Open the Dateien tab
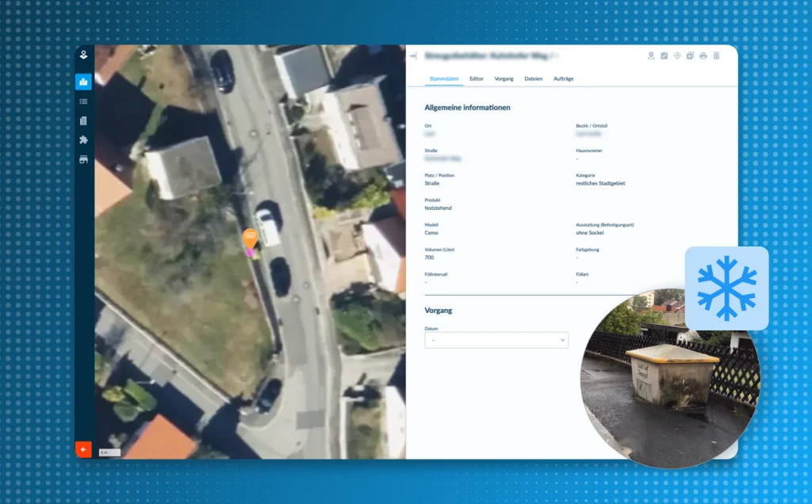Screen dimensions: 812x504 (x=534, y=79)
